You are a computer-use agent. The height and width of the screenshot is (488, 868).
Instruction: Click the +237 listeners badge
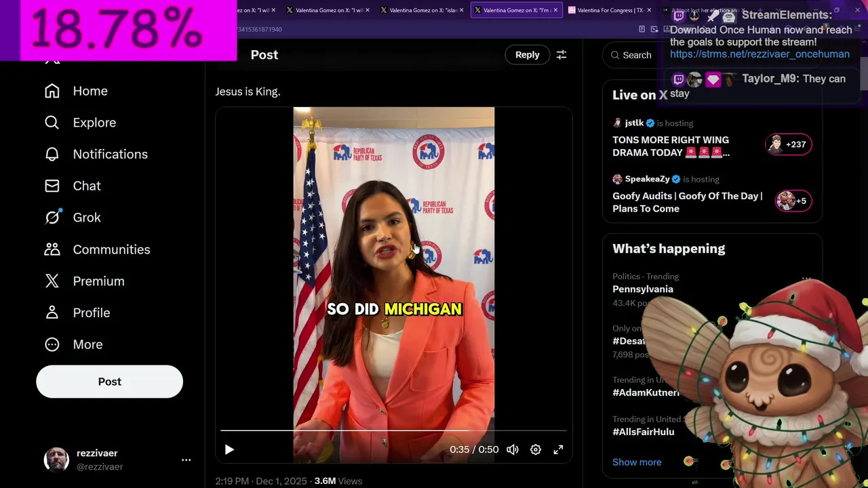788,144
